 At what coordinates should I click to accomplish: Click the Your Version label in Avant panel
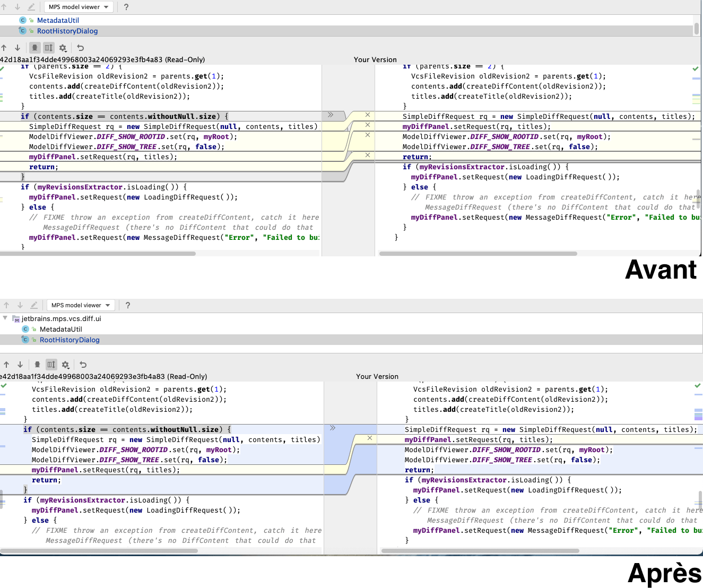click(375, 59)
